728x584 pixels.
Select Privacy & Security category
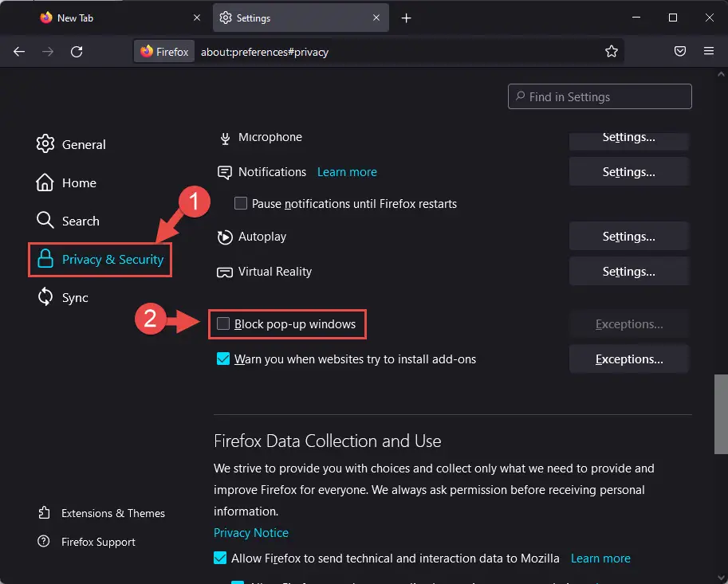point(100,259)
